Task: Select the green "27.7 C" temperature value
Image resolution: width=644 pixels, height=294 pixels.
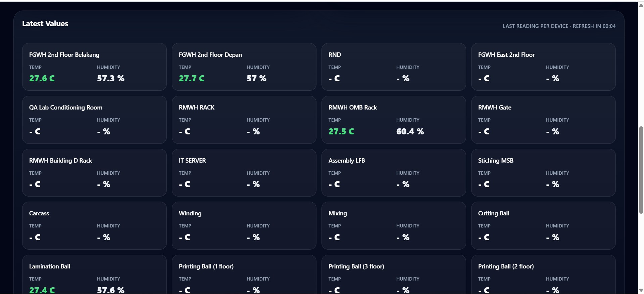Action: (x=192, y=79)
